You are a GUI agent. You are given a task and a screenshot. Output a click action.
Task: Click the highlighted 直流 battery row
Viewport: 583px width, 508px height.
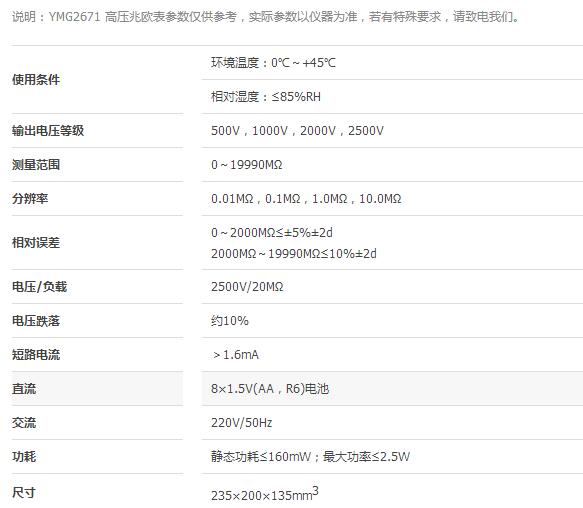coord(297,389)
